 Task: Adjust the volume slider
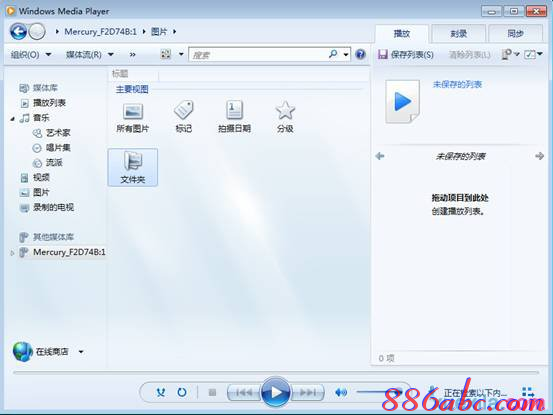tap(379, 391)
